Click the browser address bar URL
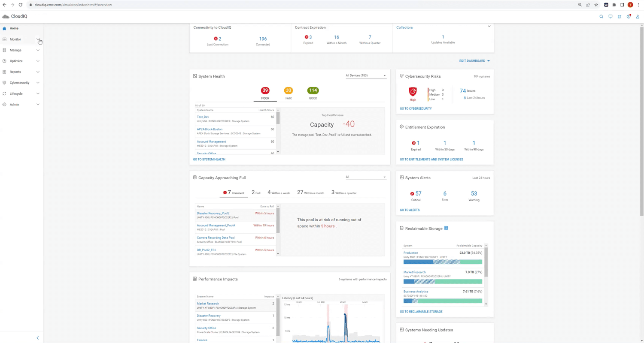The width and height of the screenshot is (644, 343). pyautogui.click(x=73, y=5)
